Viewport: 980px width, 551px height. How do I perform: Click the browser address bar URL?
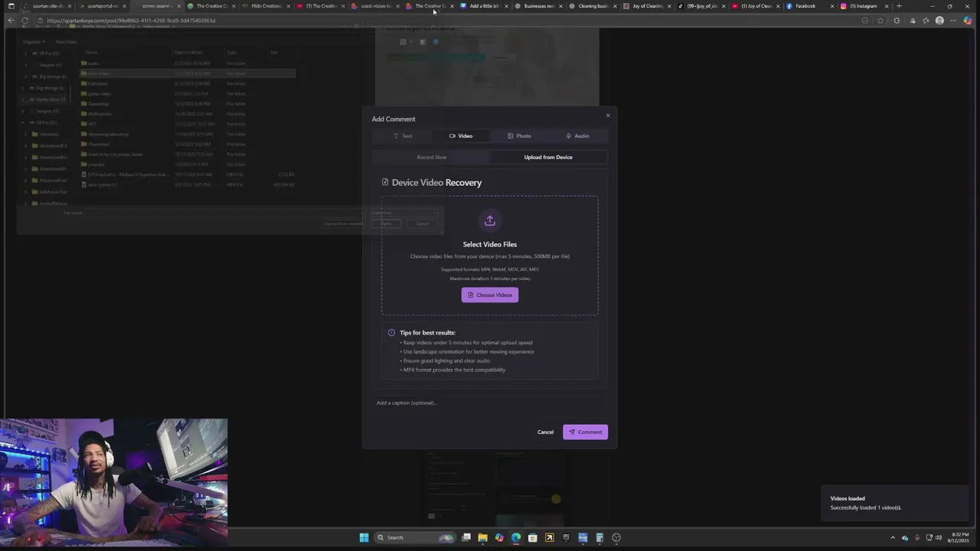[x=131, y=21]
